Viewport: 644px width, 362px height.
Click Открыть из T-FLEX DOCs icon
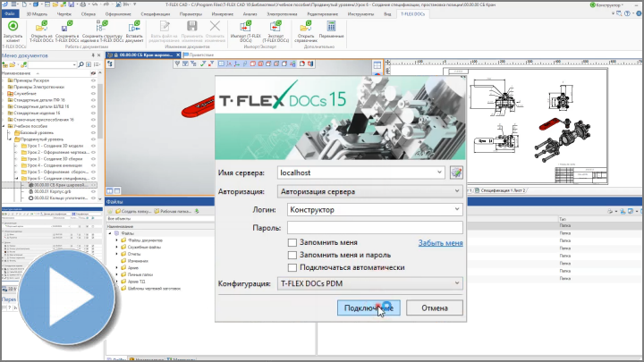point(41,27)
